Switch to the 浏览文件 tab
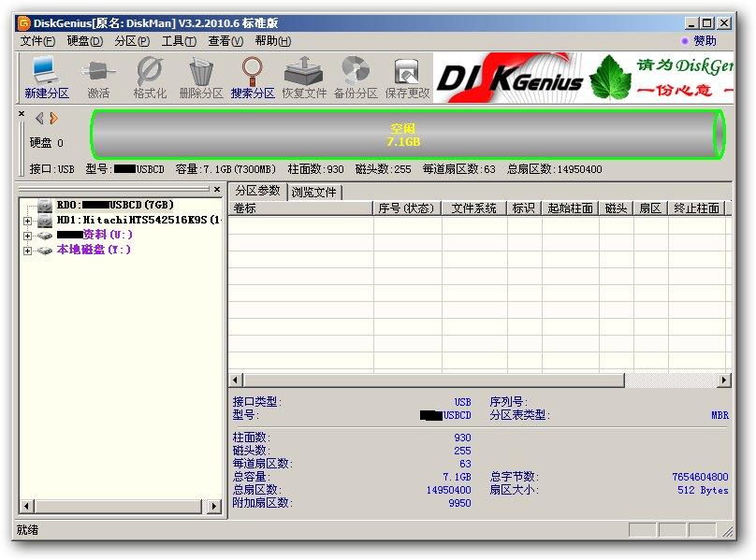 click(x=313, y=193)
